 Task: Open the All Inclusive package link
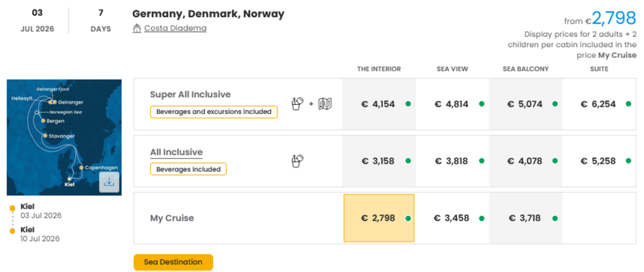(176, 152)
